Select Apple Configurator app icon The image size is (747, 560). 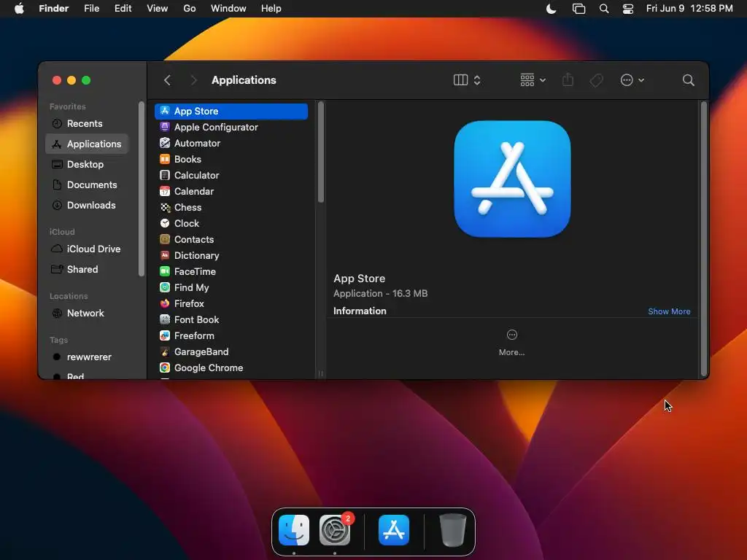pos(165,127)
